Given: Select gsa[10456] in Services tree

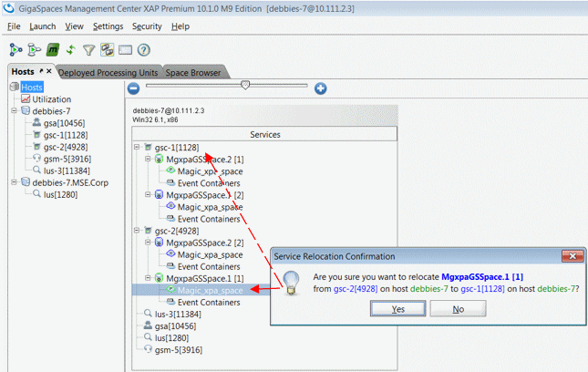Looking at the screenshot, I should (175, 326).
